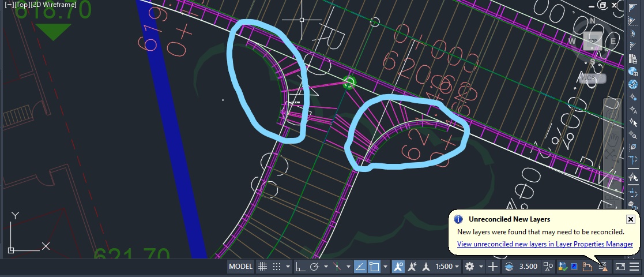Select W direction on ViewCube compass
The image size is (644, 277).
(572, 41)
